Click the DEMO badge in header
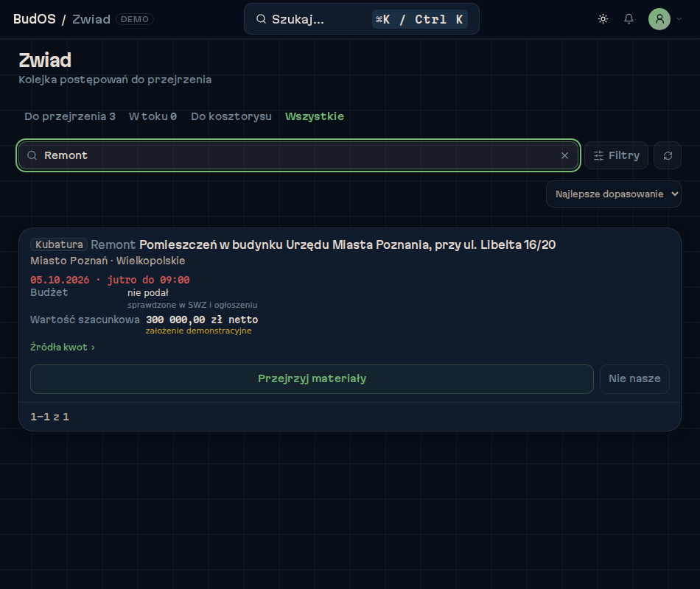The height and width of the screenshot is (589, 700). pyautogui.click(x=134, y=19)
